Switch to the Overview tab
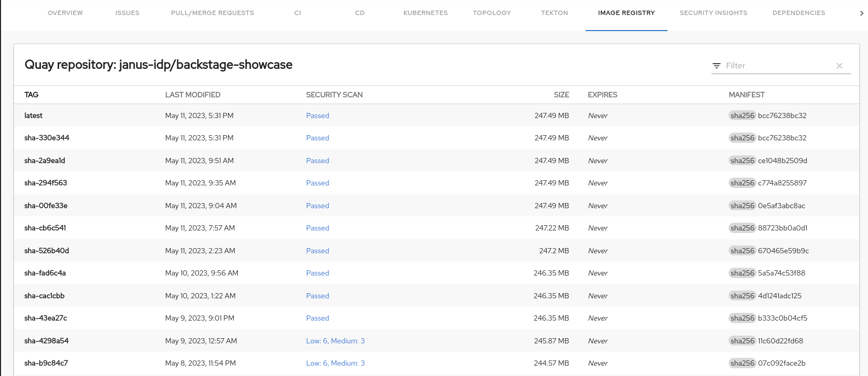Image resolution: width=868 pixels, height=376 pixels. (x=65, y=13)
